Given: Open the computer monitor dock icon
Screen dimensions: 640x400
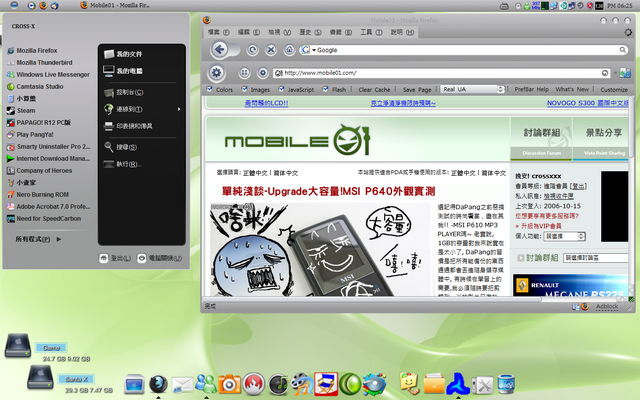Looking at the screenshot, I should point(134,384).
